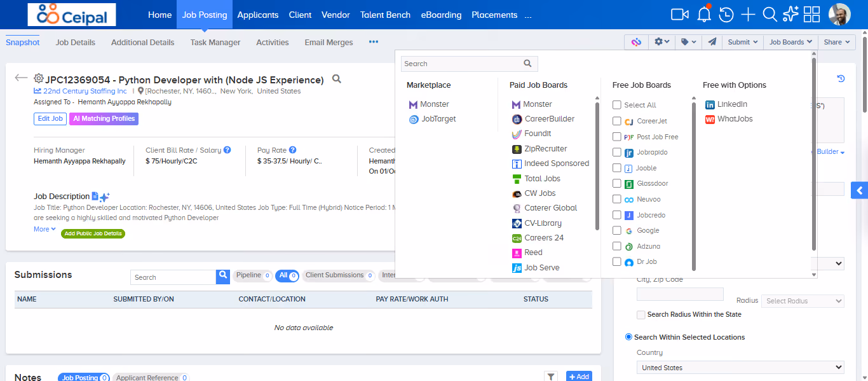The width and height of the screenshot is (868, 381).
Task: Open the three-dots more tabs menu
Action: click(374, 42)
